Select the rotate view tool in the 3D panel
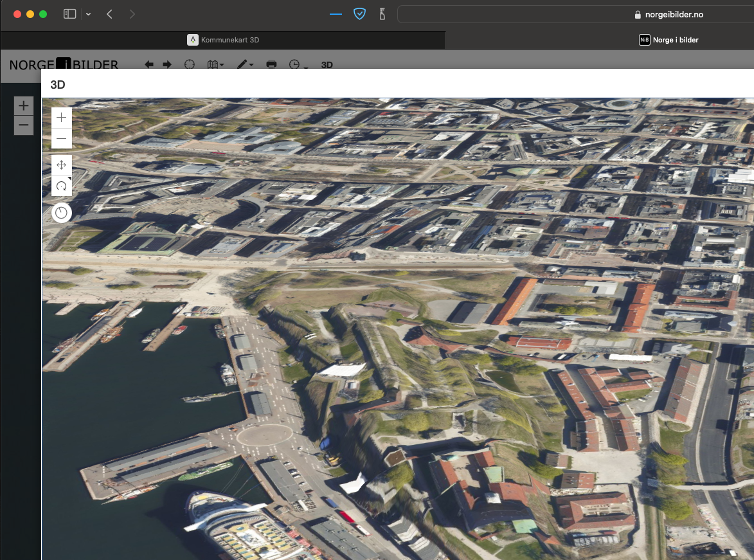This screenshot has height=560, width=754. point(61,186)
